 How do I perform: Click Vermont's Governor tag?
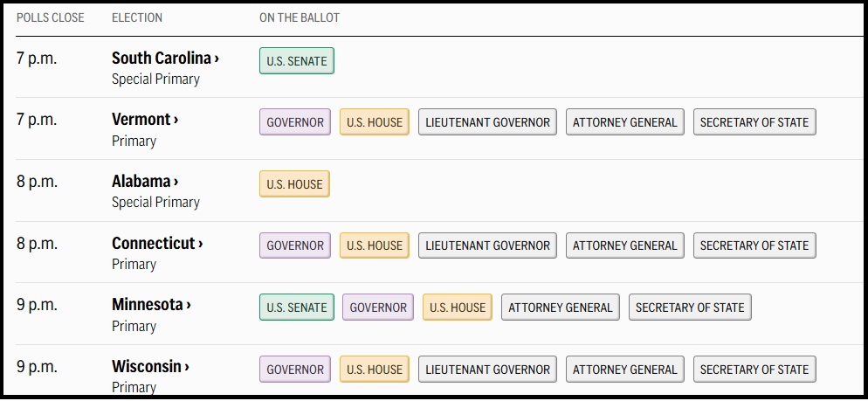(295, 122)
